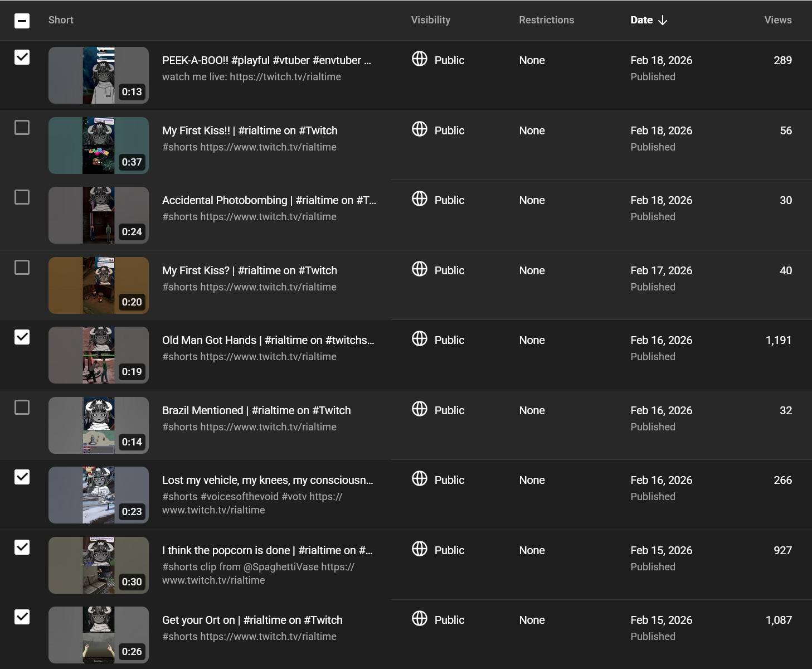Open Public visibility dropdown for Lost my vehicle
812x669 pixels.
[x=449, y=480]
